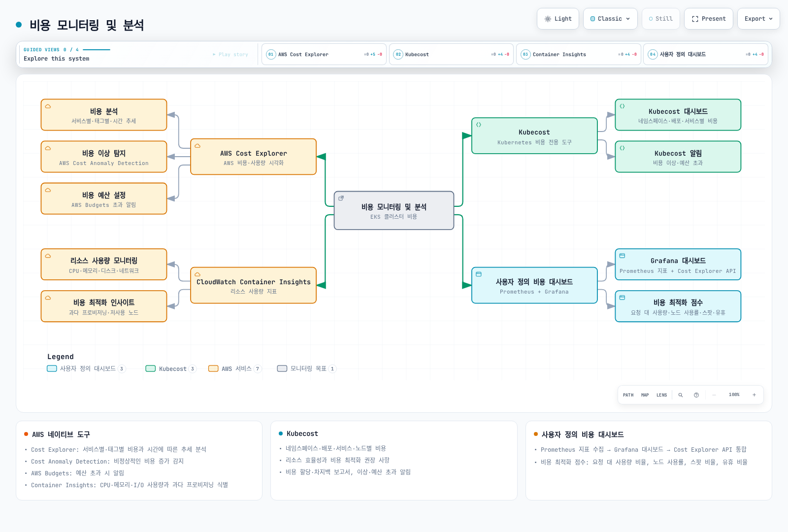Toggle AWS 서비스 legend filter
This screenshot has width=788, height=532.
(235, 368)
